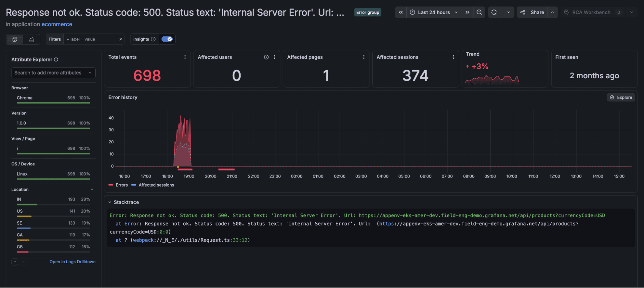The image size is (644, 288).
Task: Switch to the chart view icon
Action: coord(31,39)
